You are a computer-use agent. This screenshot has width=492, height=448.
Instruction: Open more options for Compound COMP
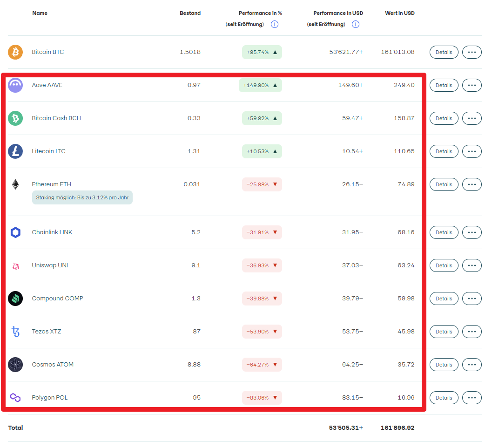(x=472, y=299)
